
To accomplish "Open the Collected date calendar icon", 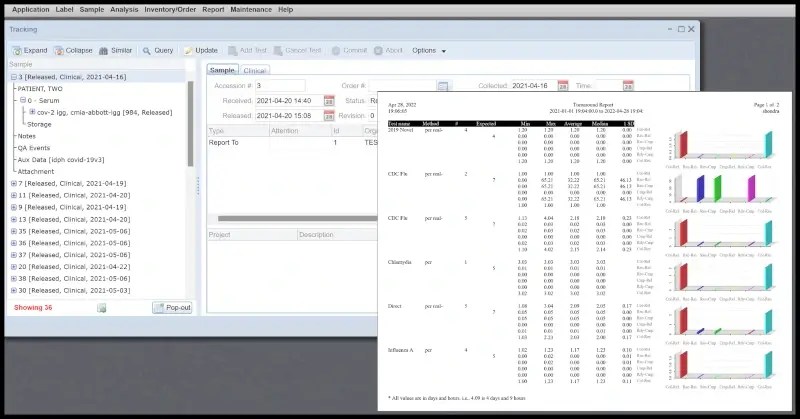I will point(563,86).
